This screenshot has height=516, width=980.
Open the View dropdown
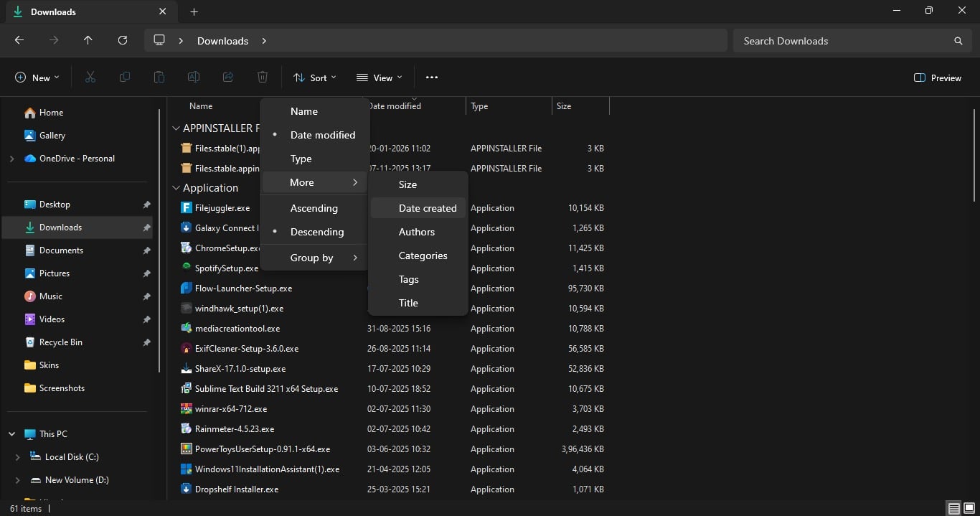pyautogui.click(x=380, y=78)
